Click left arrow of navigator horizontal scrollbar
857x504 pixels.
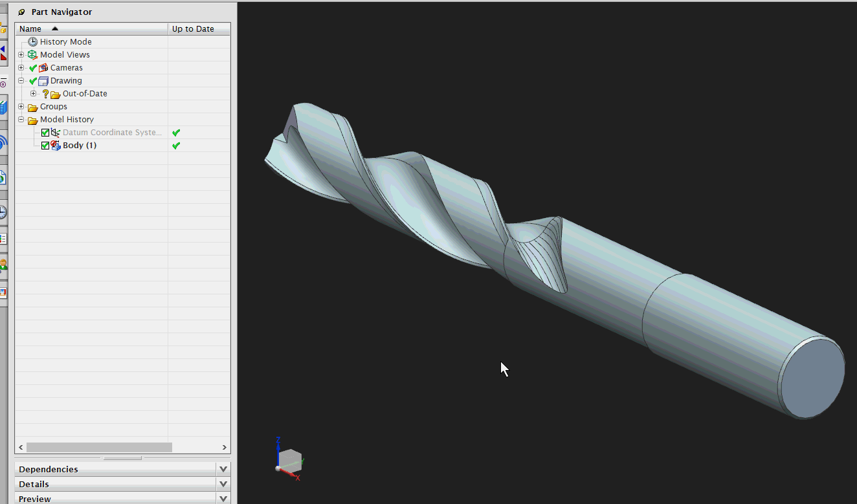point(21,447)
